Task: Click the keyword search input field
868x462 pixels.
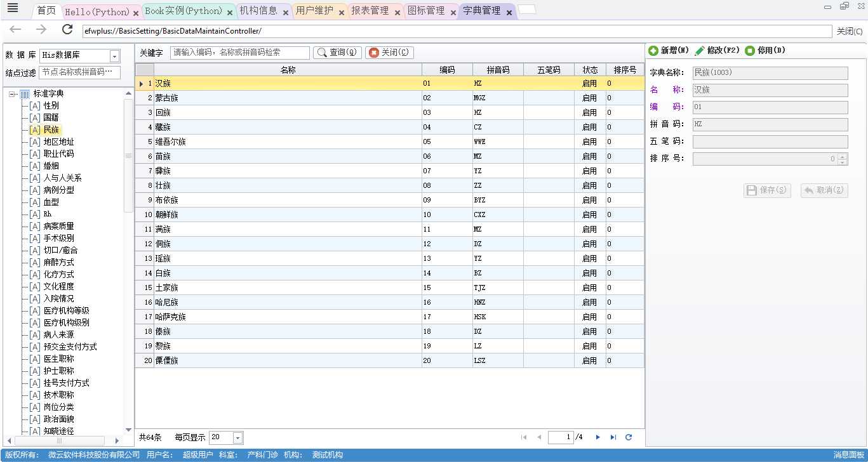Action: tap(240, 53)
